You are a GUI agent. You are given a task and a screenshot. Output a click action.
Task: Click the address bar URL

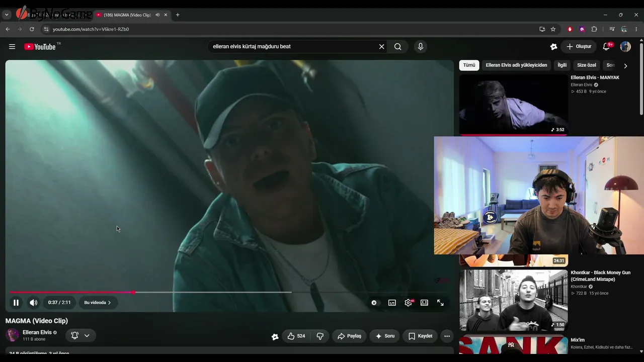coord(91,29)
